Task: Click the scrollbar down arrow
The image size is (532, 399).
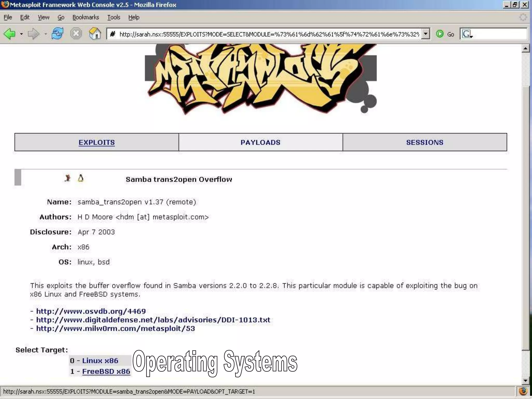Action: [x=525, y=381]
